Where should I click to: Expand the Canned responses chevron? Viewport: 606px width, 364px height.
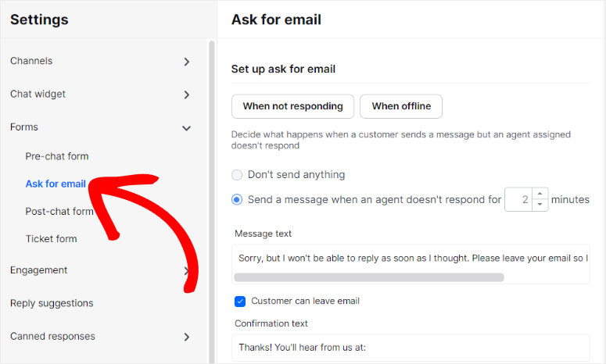coord(187,337)
